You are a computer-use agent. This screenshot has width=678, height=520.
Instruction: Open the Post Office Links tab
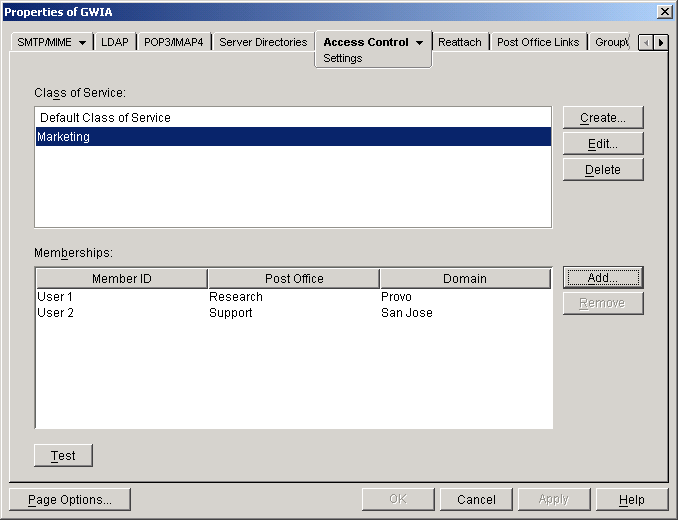pyautogui.click(x=538, y=42)
